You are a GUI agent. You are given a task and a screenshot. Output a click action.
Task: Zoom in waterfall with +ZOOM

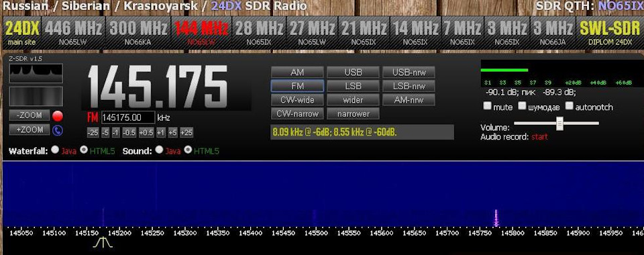(30, 130)
